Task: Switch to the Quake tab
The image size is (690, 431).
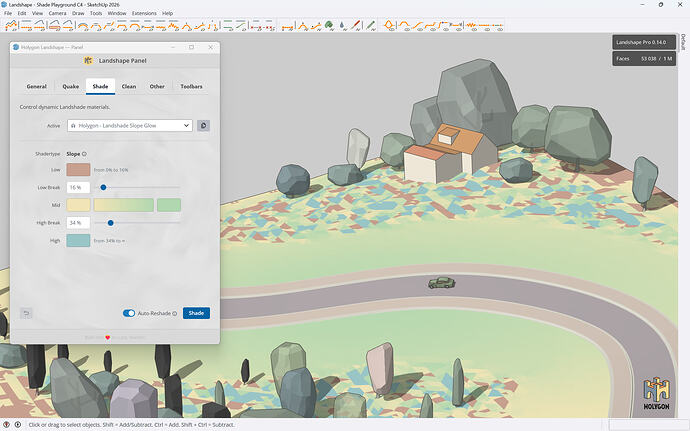Action: 70,86
